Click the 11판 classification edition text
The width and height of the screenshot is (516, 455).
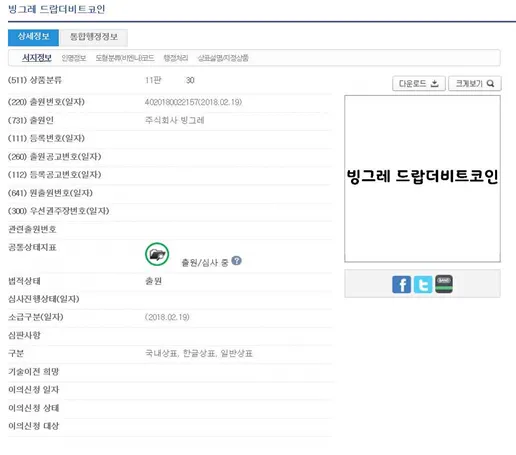tap(153, 80)
